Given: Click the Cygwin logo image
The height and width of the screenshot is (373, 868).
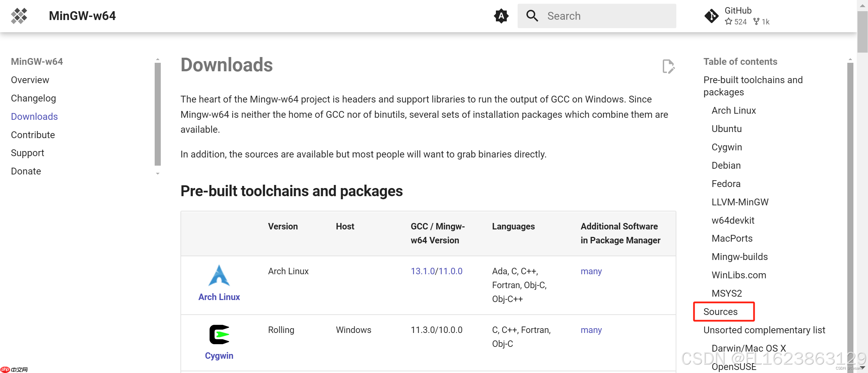Looking at the screenshot, I should pyautogui.click(x=219, y=335).
